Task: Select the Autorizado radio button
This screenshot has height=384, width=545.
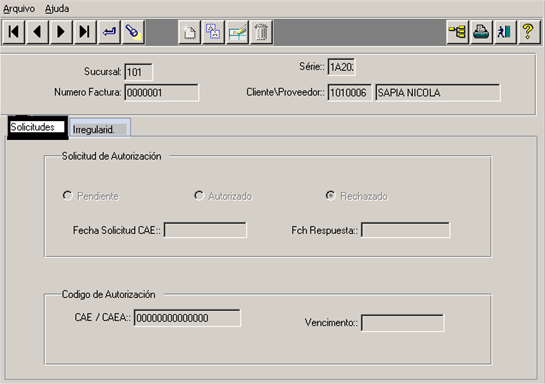Action: point(199,196)
